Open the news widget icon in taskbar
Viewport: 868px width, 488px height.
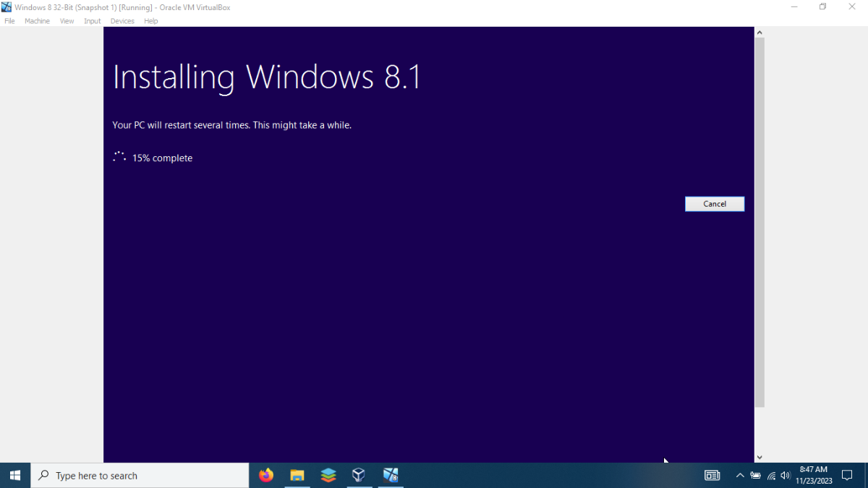pos(712,475)
